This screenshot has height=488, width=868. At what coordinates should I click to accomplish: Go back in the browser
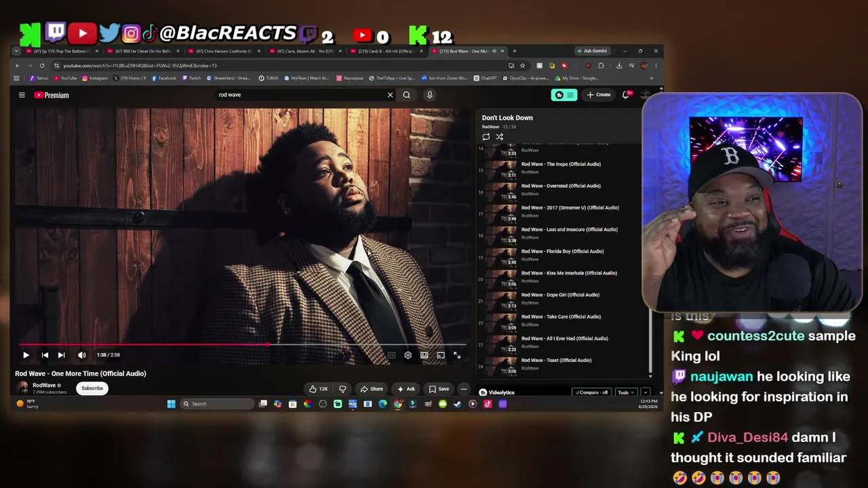(x=18, y=66)
